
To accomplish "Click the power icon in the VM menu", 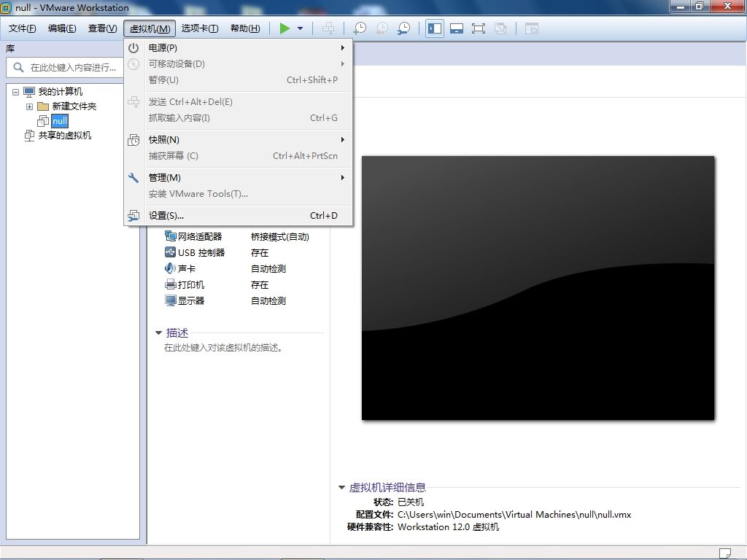I will [133, 47].
